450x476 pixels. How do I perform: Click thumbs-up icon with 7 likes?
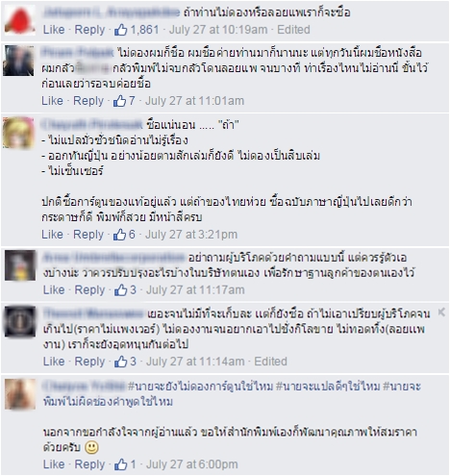point(119,101)
